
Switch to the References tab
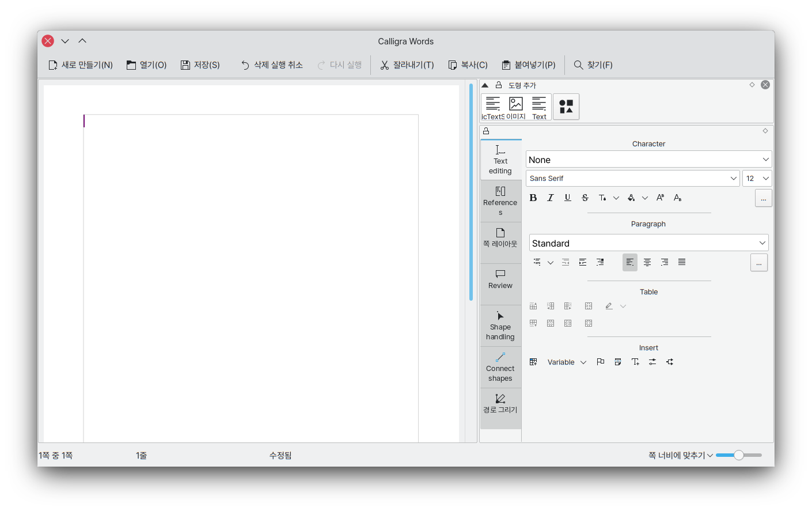(x=500, y=201)
